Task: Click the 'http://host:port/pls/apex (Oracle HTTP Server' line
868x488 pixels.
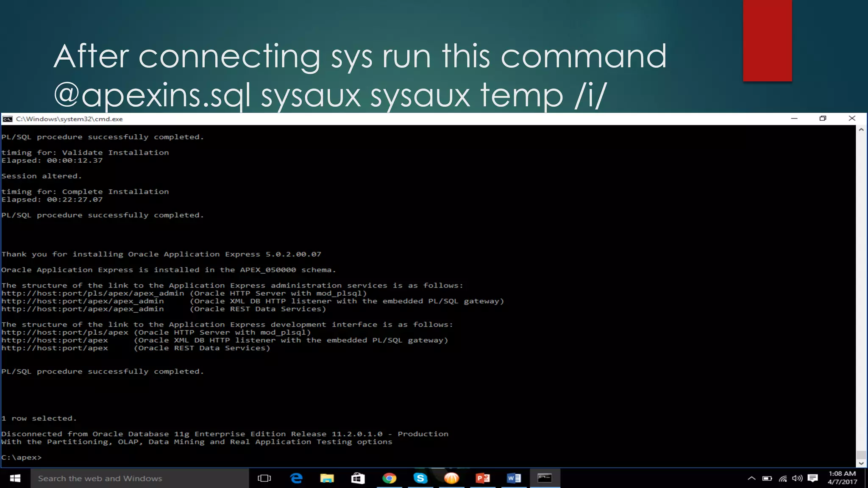Action: click(x=156, y=333)
